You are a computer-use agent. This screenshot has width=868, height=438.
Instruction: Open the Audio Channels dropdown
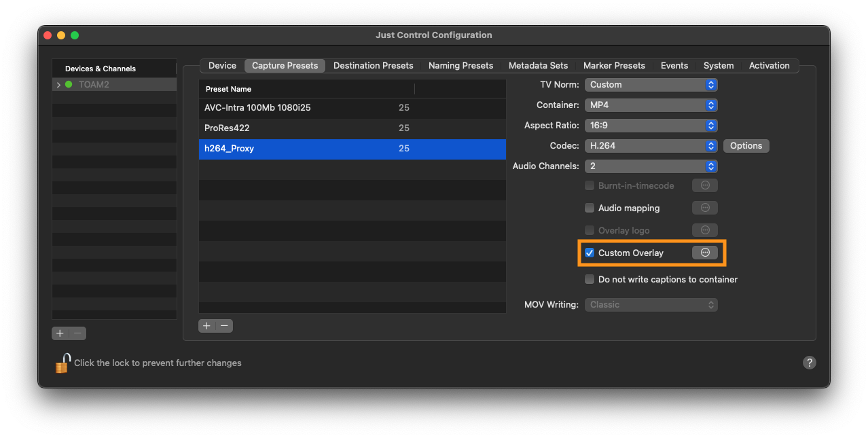(651, 166)
